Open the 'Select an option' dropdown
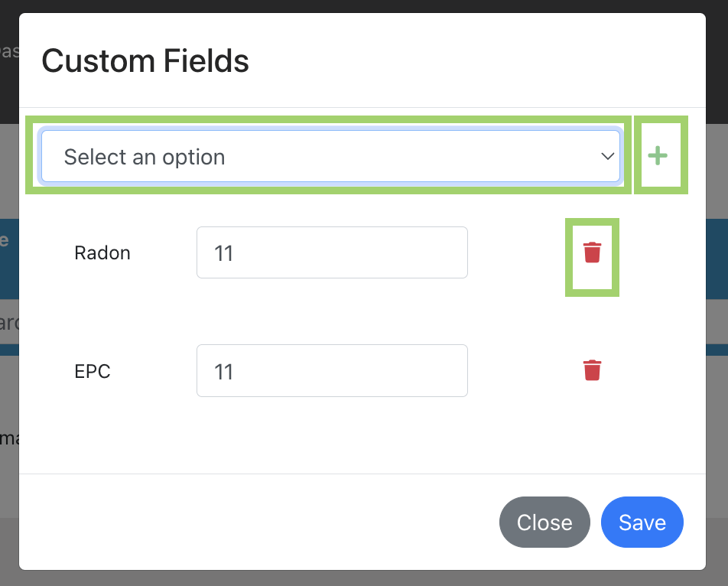This screenshot has height=586, width=728. pyautogui.click(x=330, y=156)
